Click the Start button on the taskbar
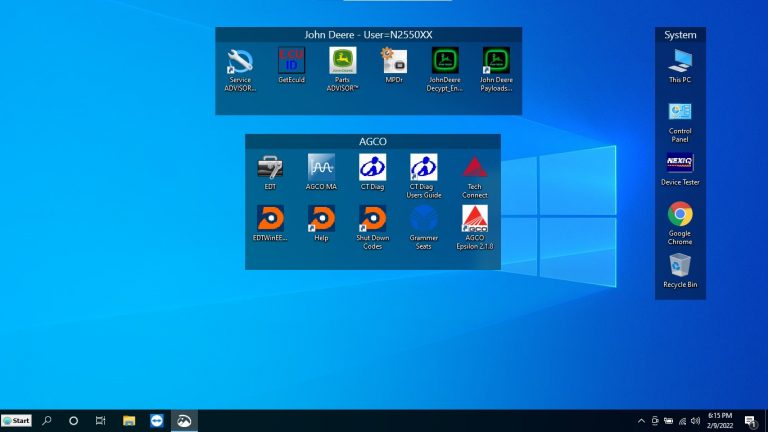Screen dimensions: 768x432 (x=16, y=421)
